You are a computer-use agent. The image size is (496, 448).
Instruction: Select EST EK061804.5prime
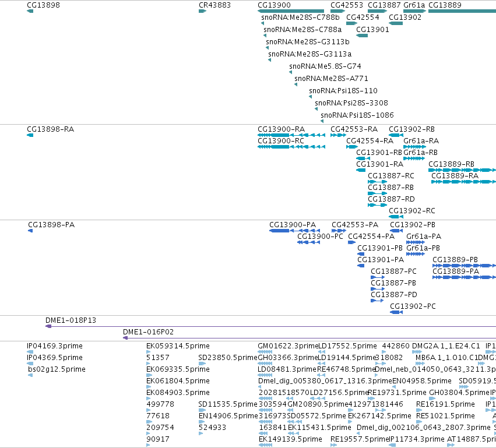(x=178, y=381)
